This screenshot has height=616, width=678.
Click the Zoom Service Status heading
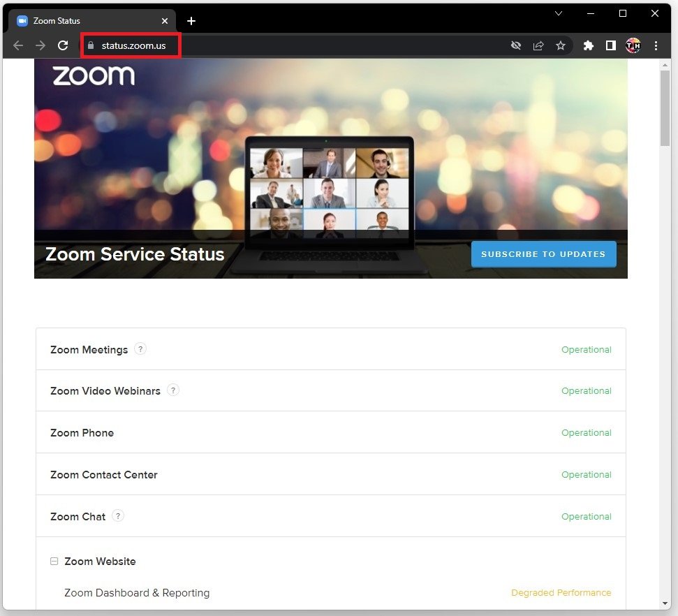coord(135,254)
